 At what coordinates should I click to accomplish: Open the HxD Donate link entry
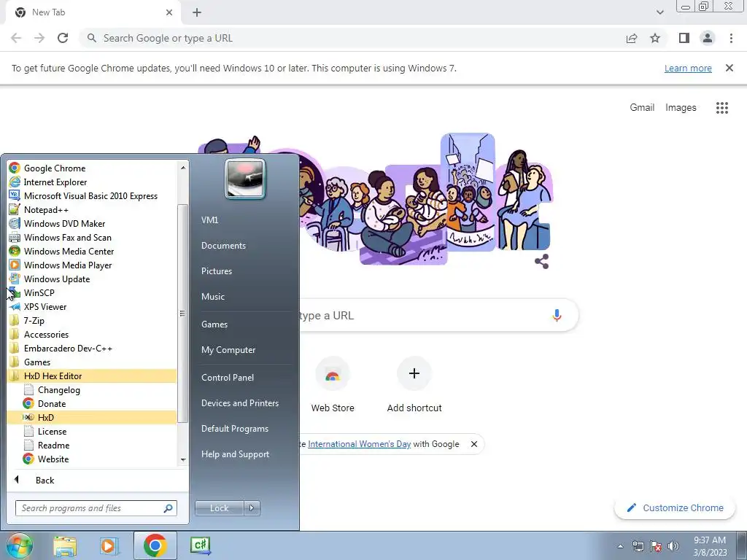[92, 403]
